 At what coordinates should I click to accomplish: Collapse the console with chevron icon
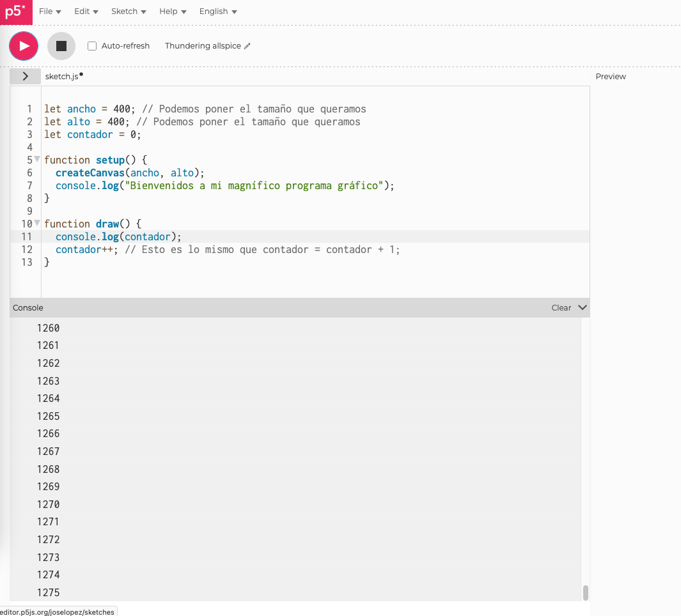coord(582,307)
